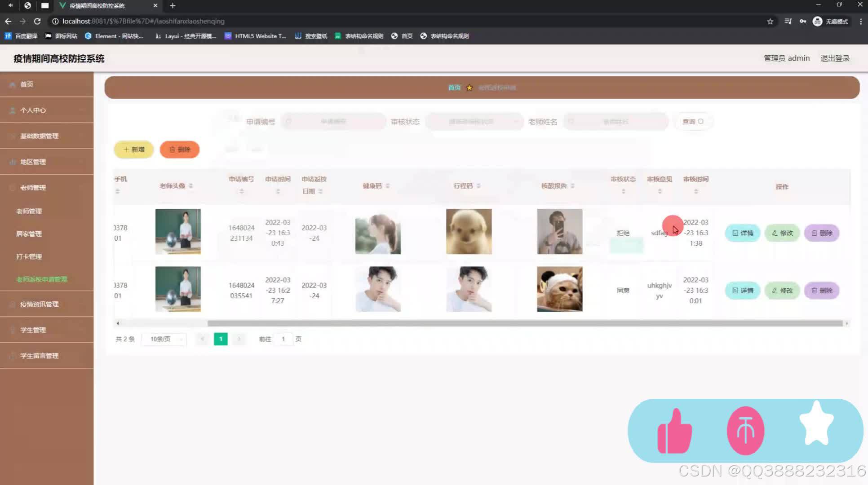Click the table horizontal scrollbar
868x485 pixels.
coord(525,323)
